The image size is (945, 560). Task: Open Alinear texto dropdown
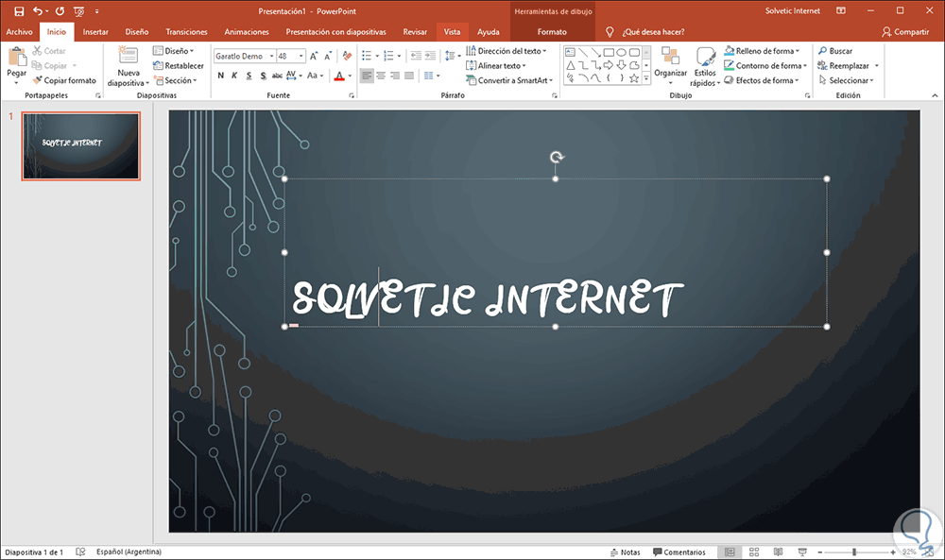(496, 66)
